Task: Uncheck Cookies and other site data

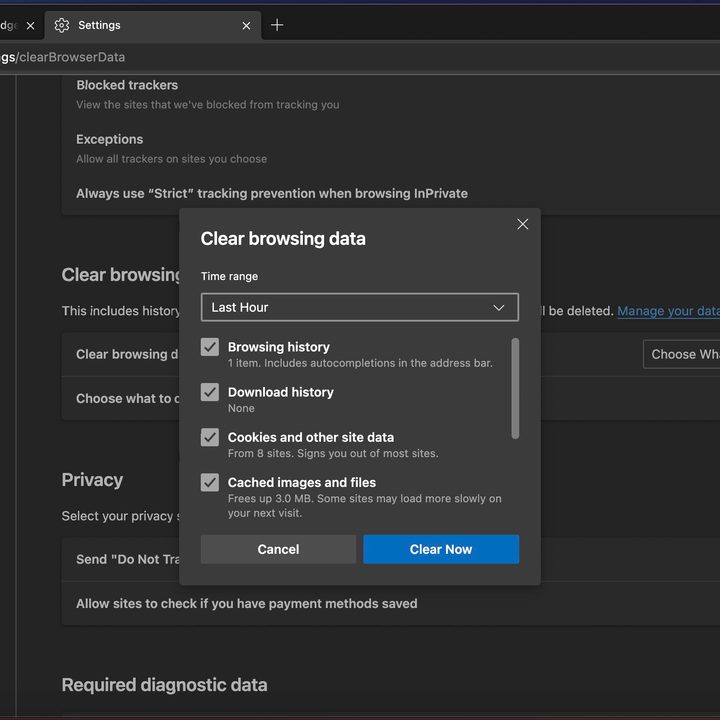Action: point(210,437)
